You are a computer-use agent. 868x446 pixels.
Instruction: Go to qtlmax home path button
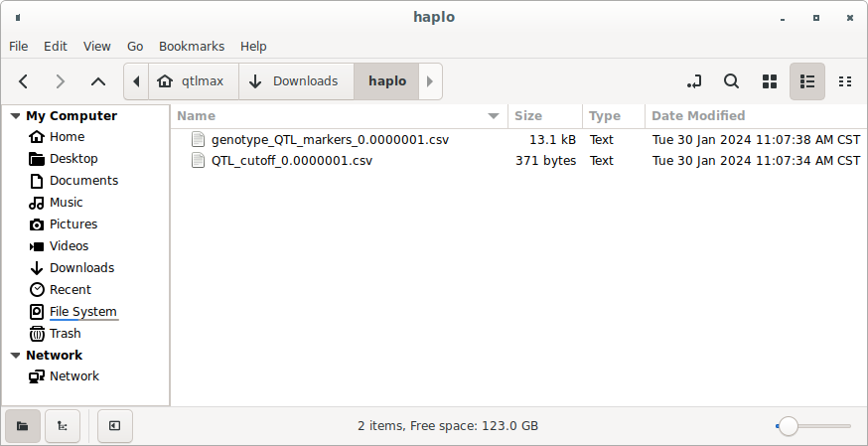click(193, 81)
